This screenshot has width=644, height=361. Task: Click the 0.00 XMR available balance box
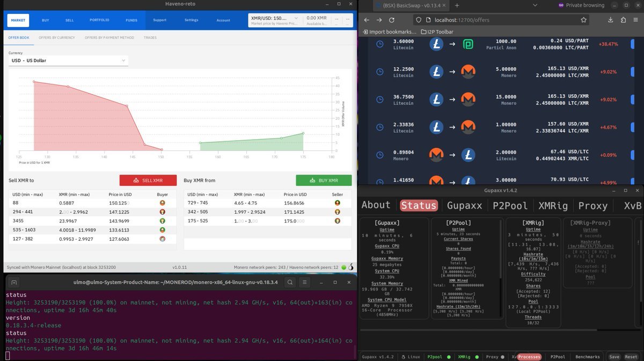tap(316, 20)
